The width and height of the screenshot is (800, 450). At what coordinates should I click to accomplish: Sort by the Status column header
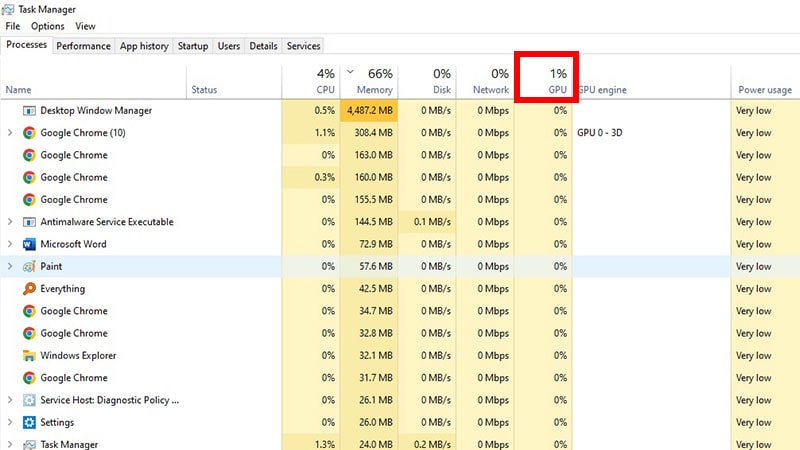234,82
